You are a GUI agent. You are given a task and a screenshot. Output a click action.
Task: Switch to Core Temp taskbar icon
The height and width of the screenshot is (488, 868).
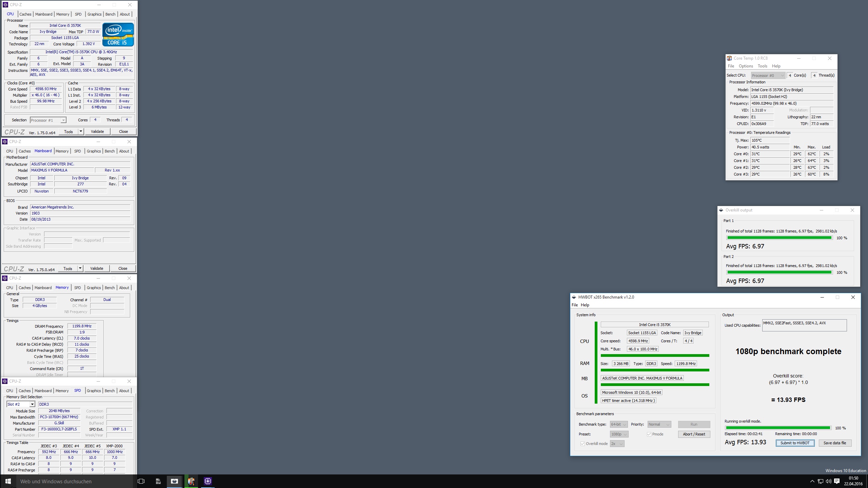point(191,481)
